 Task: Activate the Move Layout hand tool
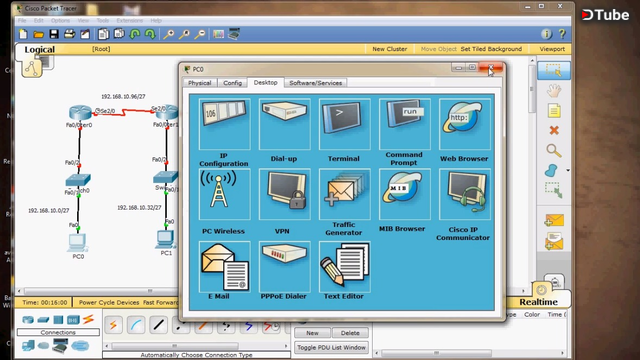[x=554, y=91]
